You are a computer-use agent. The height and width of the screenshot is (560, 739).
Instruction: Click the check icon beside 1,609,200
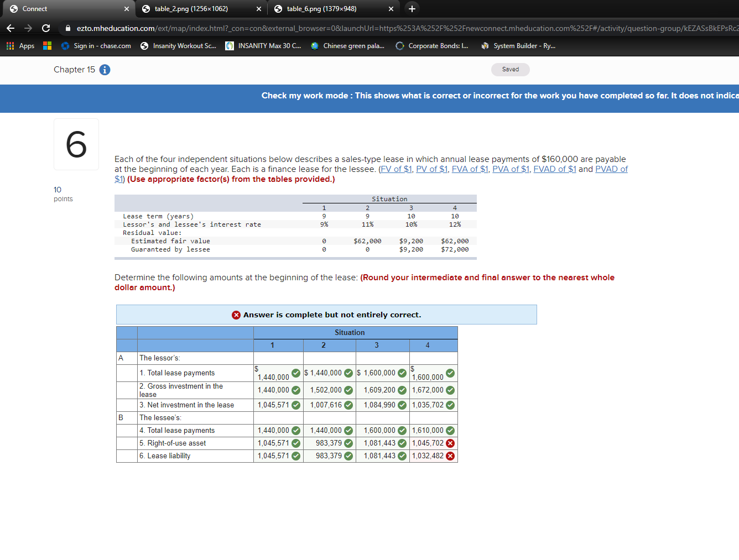click(x=402, y=390)
